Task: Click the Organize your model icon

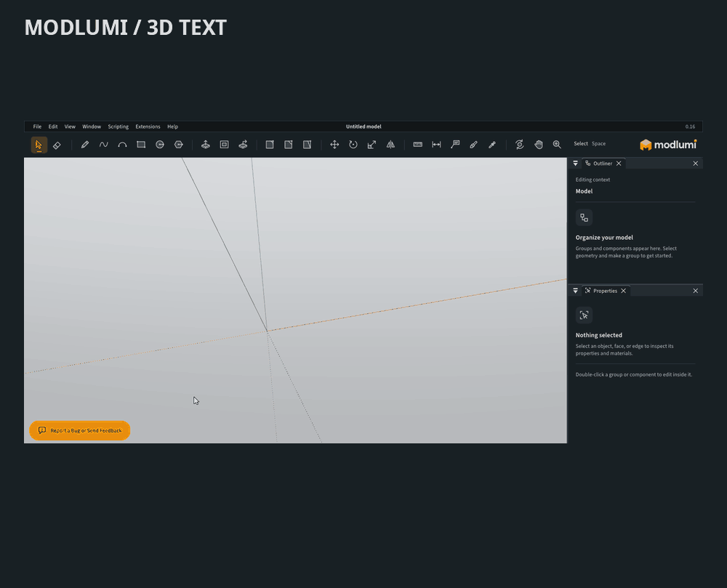Action: click(x=585, y=218)
